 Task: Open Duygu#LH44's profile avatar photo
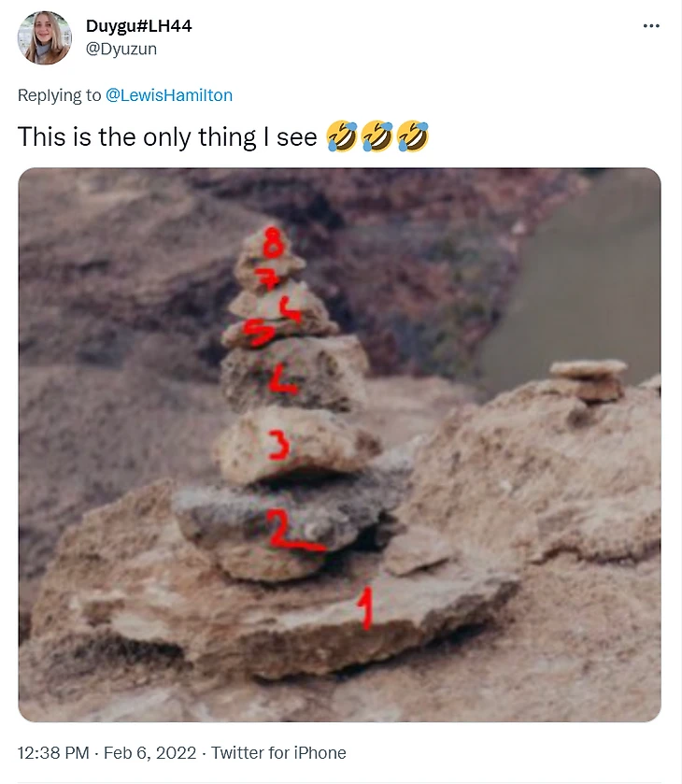click(45, 37)
